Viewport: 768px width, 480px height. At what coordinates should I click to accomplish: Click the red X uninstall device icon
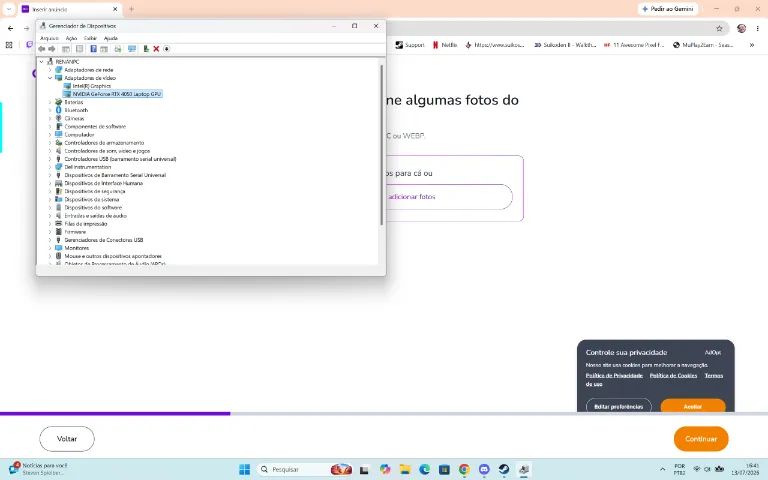coord(156,49)
